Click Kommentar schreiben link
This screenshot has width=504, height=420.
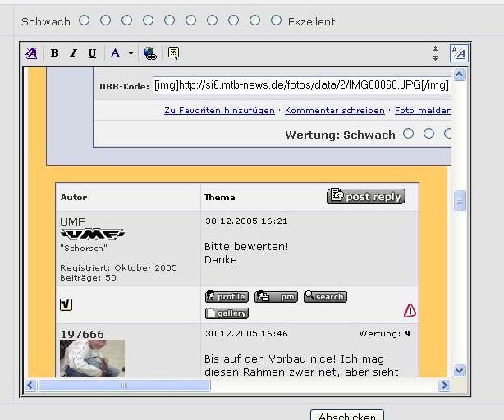(334, 110)
